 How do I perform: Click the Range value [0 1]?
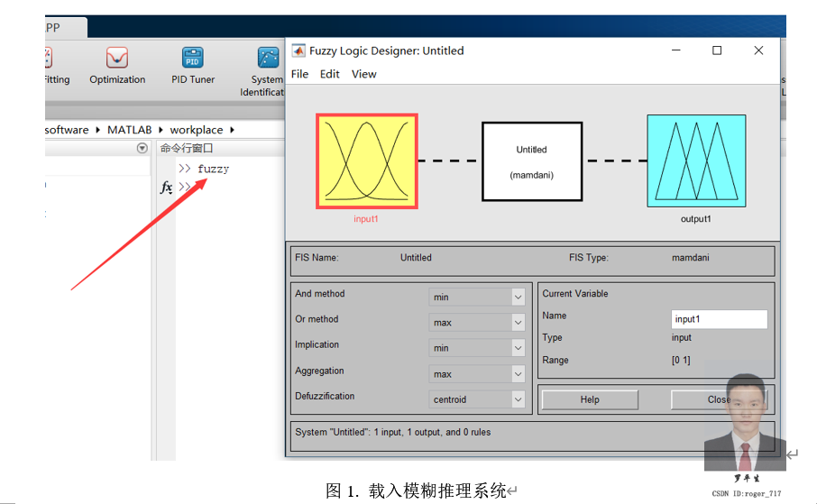coord(681,360)
